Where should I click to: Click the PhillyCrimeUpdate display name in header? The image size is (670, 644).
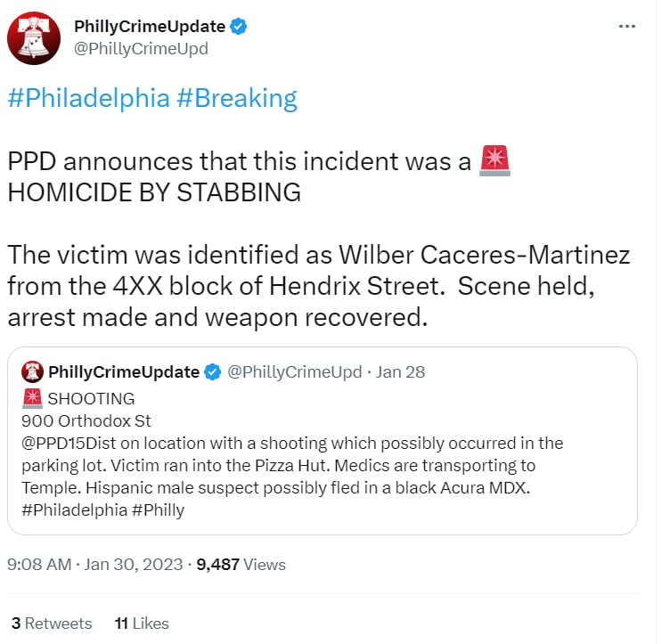pos(150,27)
